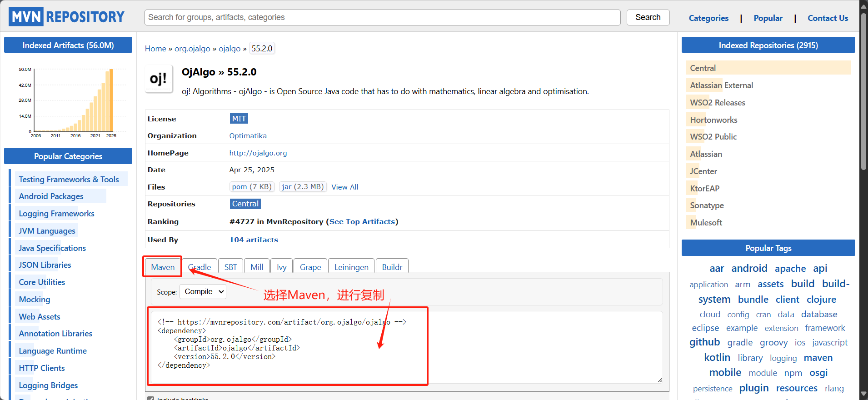Open Logging Frameworks category
Image resolution: width=868 pixels, height=400 pixels.
pos(56,214)
